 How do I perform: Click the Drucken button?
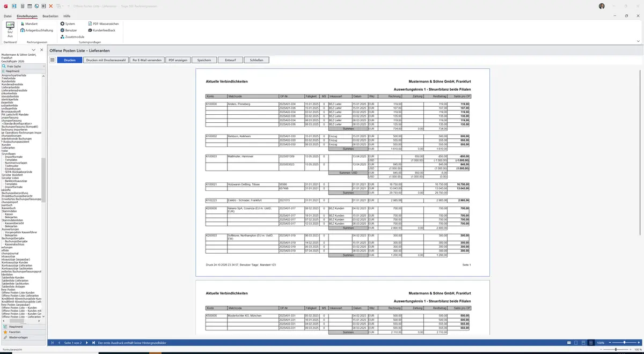tap(70, 60)
